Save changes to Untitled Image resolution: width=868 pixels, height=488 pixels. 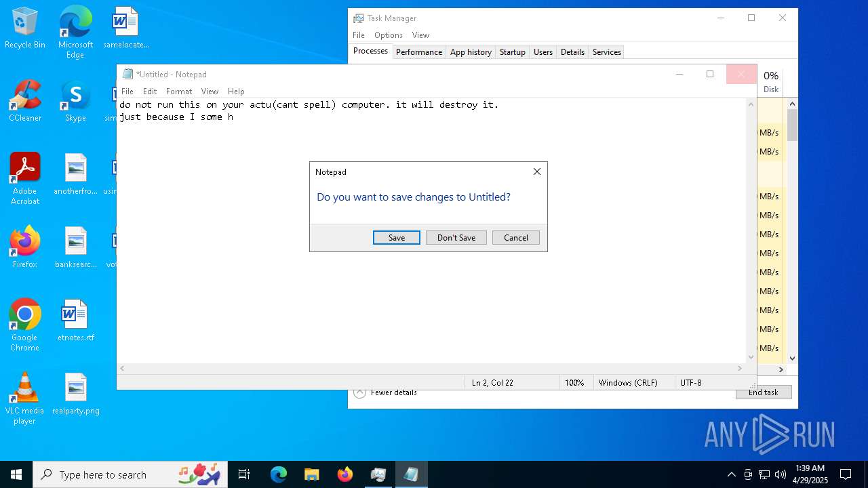click(397, 237)
